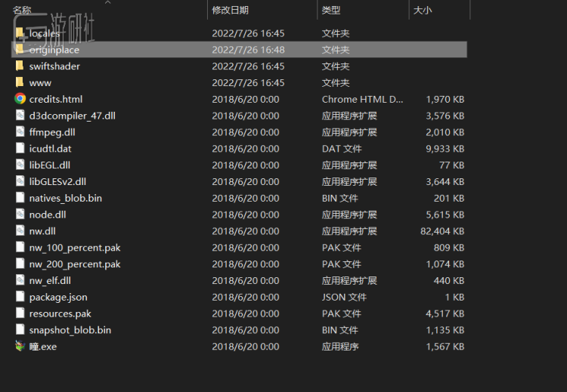Select the ffmpeg.dll file name

pyautogui.click(x=52, y=132)
